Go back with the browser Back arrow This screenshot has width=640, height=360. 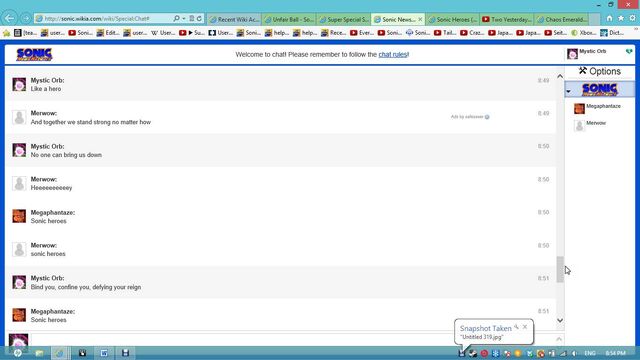click(10, 18)
